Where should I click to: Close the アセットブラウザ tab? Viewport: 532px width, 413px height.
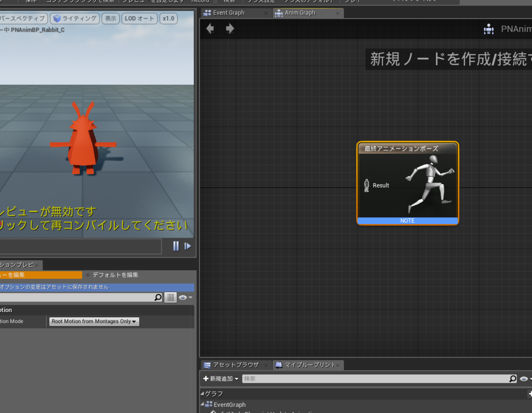tap(265, 366)
